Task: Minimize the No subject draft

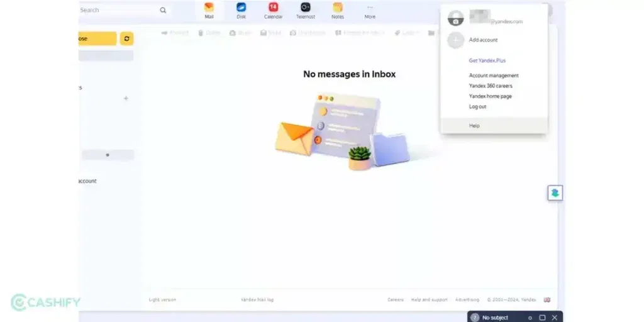Action: [530, 318]
